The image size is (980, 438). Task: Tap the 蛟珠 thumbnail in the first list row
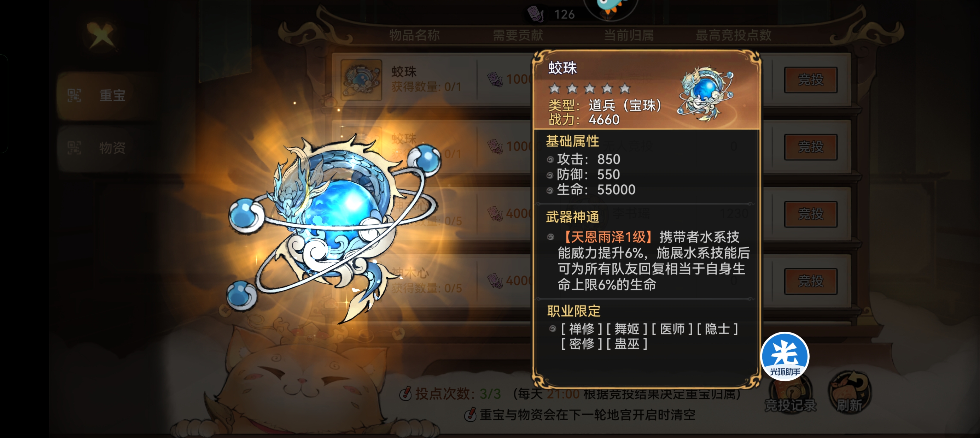point(361,80)
